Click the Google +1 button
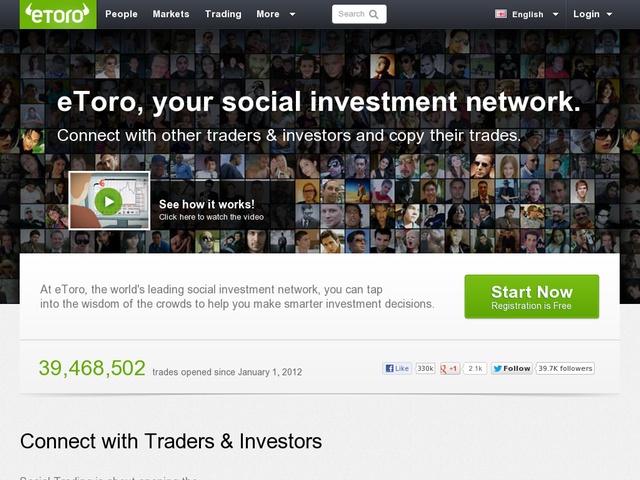The height and width of the screenshot is (480, 640). 450,369
